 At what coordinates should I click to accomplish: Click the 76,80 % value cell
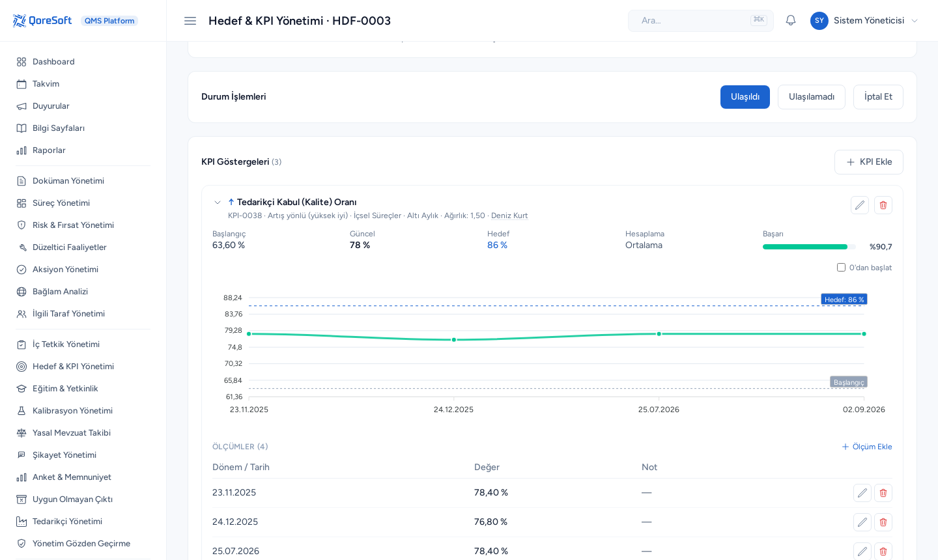pyautogui.click(x=490, y=522)
